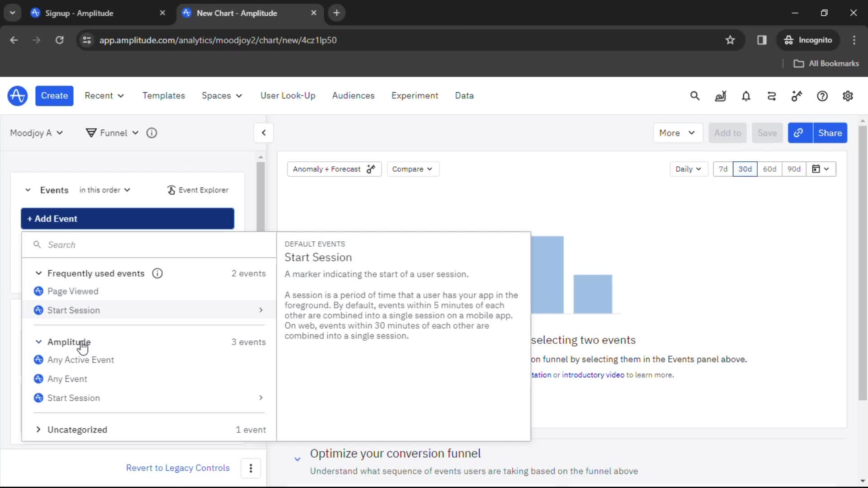Open the More dropdown

(678, 133)
